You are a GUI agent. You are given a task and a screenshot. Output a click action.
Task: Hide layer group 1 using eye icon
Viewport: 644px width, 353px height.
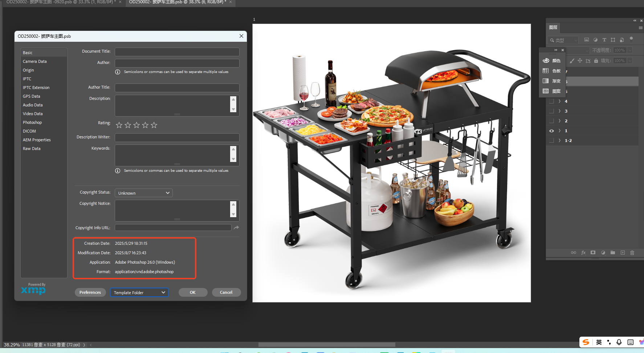coord(551,131)
